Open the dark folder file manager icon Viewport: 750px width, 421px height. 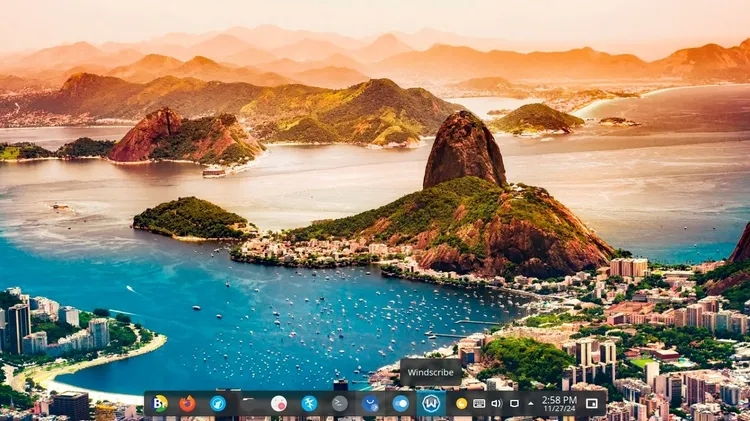click(x=248, y=404)
